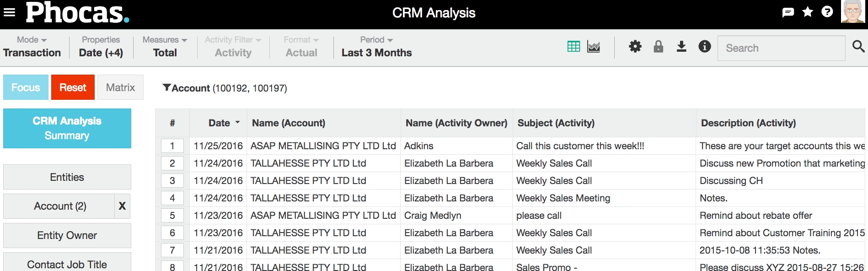Remove the Account filter with X
Screen dimensions: 868x271
tap(122, 206)
